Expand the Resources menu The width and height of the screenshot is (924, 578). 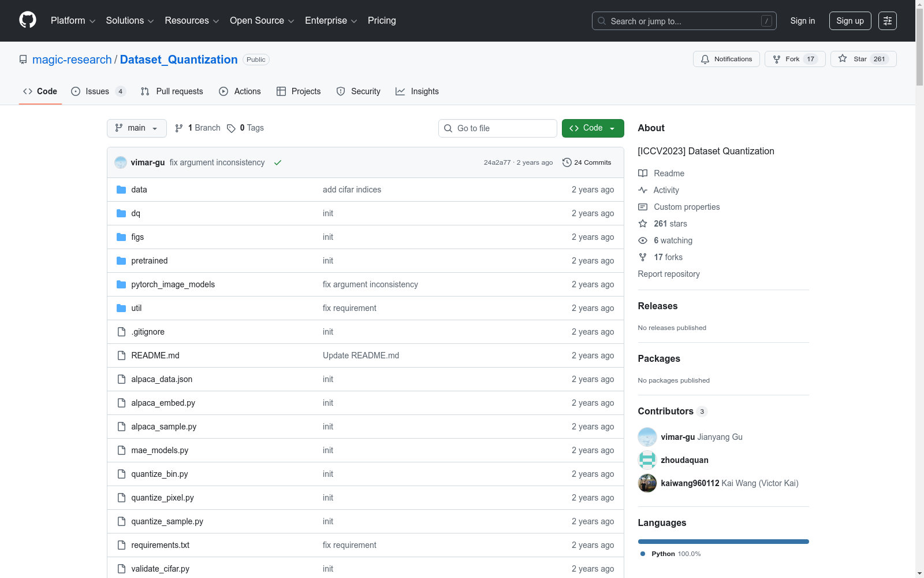coord(192,21)
